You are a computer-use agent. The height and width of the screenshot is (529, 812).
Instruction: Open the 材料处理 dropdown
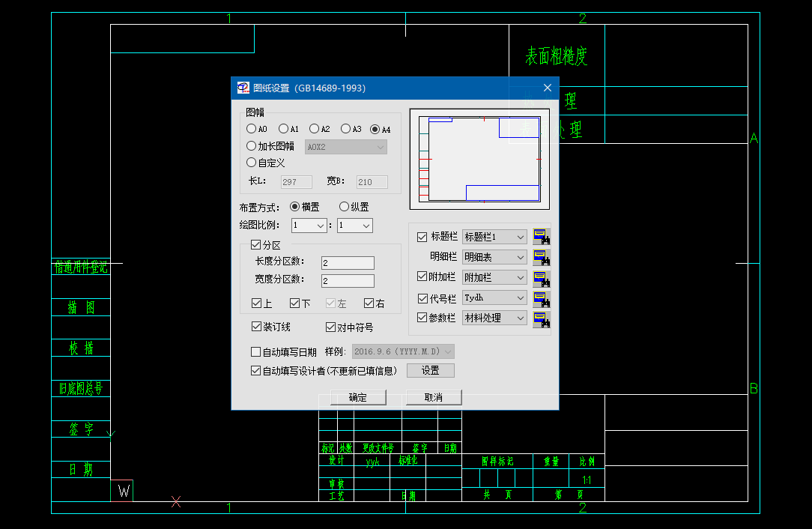[494, 318]
